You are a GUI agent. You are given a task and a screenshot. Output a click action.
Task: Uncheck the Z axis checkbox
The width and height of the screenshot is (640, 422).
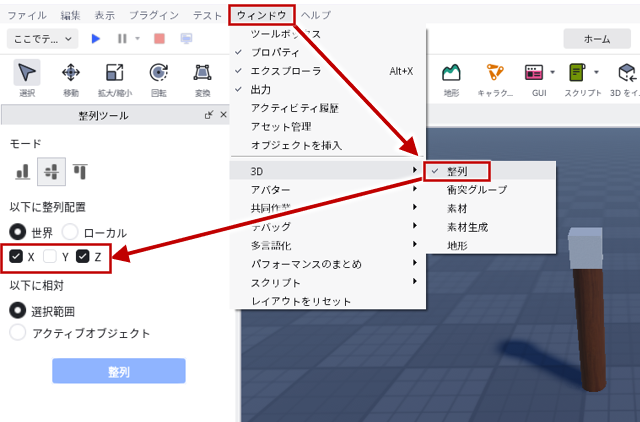point(83,256)
